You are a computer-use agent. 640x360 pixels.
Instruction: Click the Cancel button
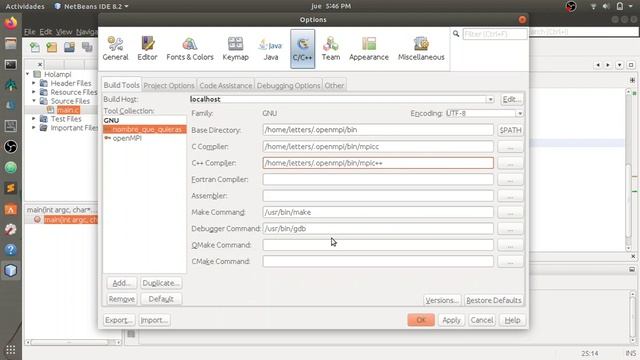coord(482,320)
